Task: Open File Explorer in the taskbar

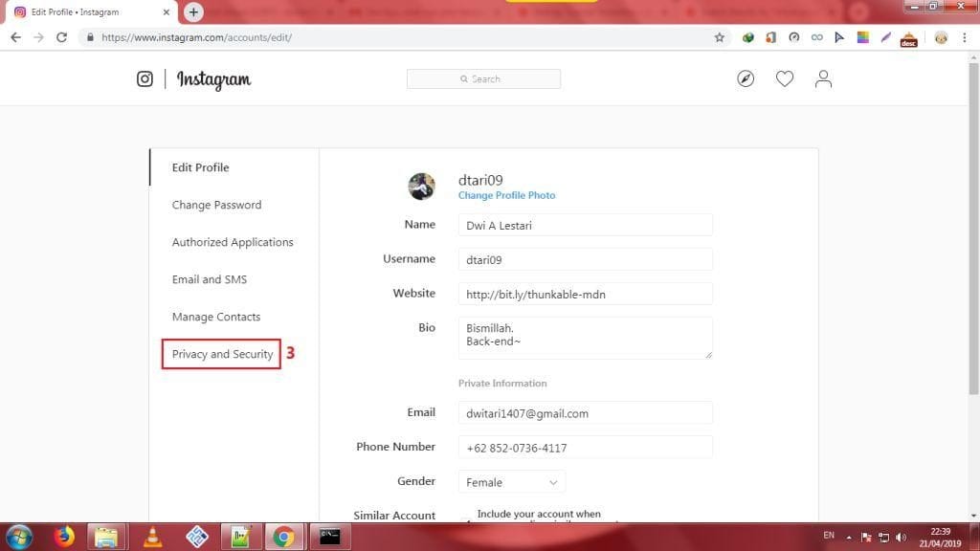Action: [x=106, y=538]
